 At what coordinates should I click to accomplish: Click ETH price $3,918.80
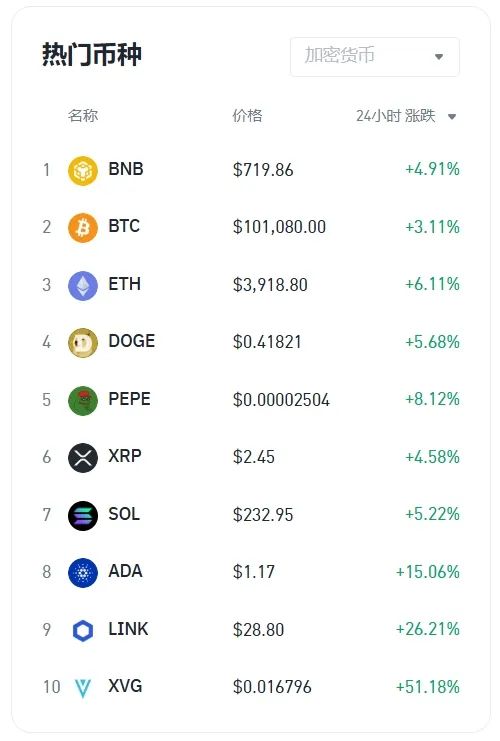[x=270, y=285]
